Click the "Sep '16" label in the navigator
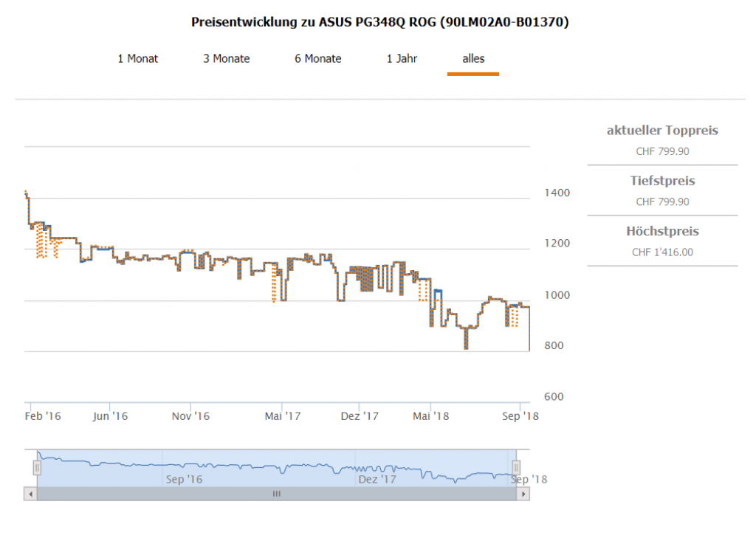This screenshot has width=756, height=541. coord(185,480)
